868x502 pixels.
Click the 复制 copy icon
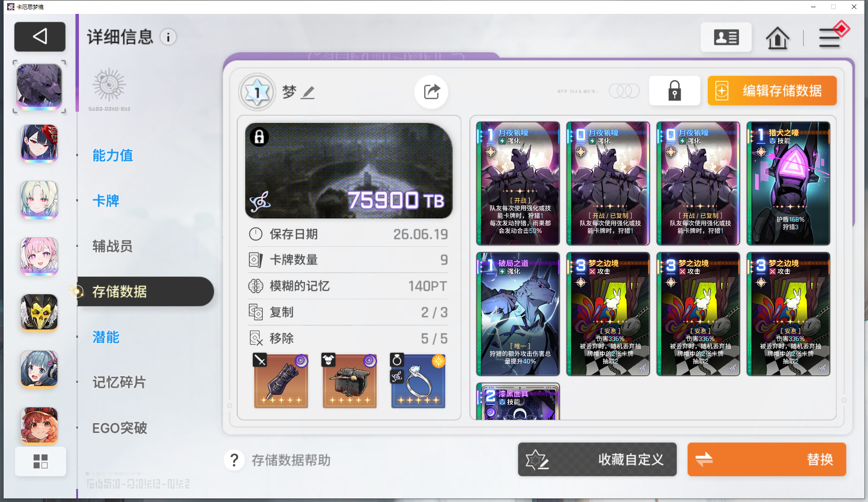[x=256, y=312]
